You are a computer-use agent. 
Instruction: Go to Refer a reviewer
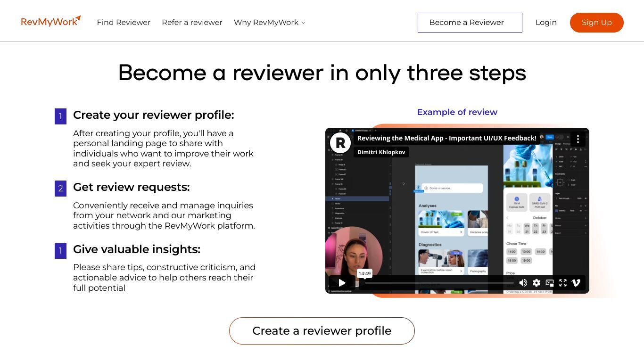pyautogui.click(x=192, y=23)
